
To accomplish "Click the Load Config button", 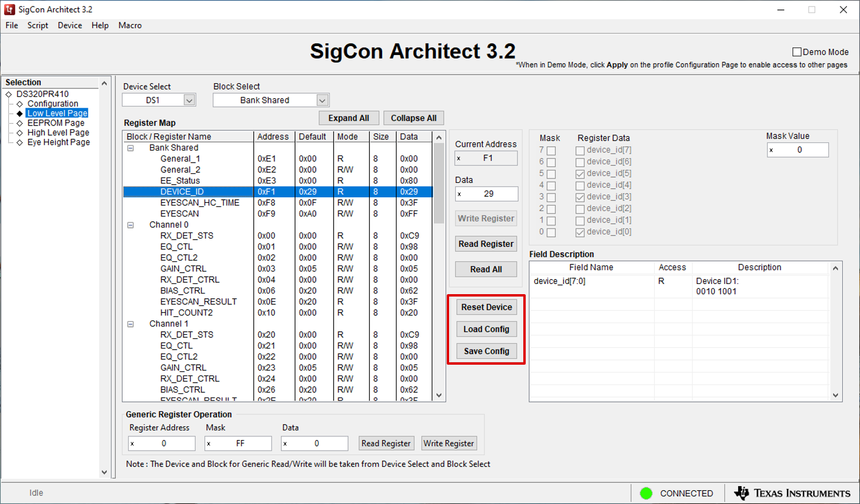I will (486, 329).
